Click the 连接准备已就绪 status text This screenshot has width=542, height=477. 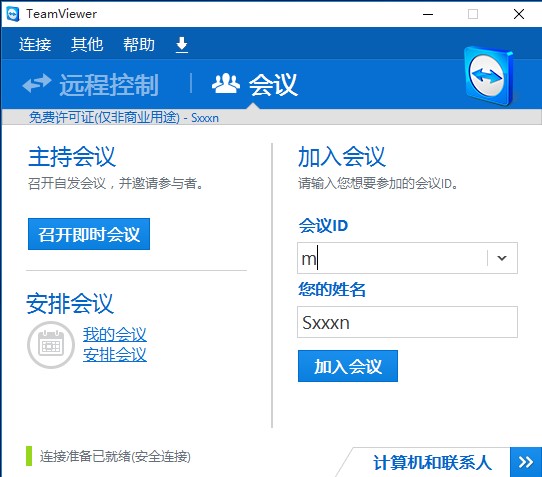click(115, 456)
